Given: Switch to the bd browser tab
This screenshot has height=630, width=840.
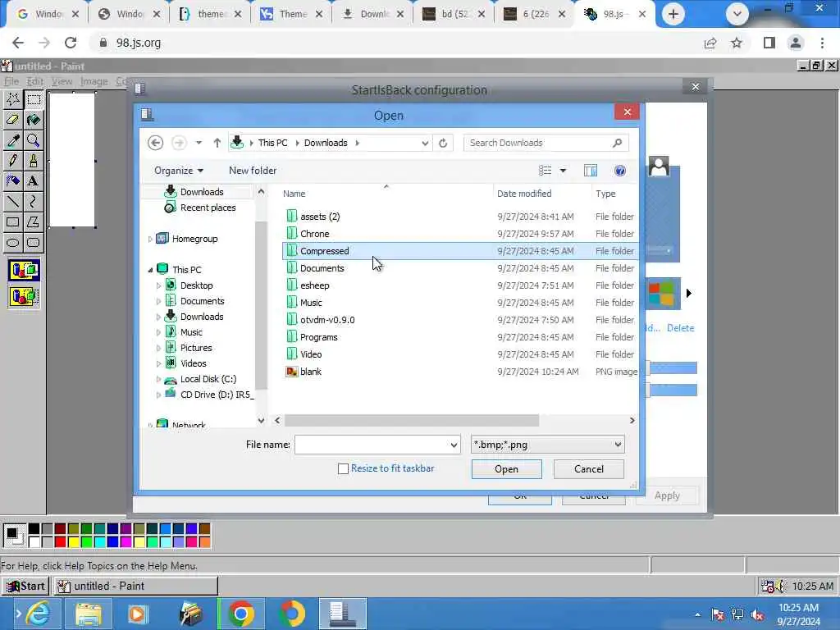Looking at the screenshot, I should coord(454,15).
